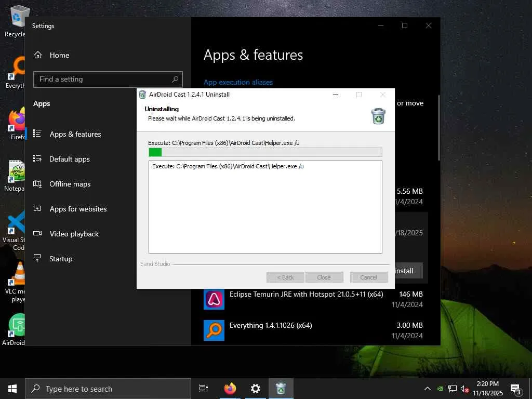Click the Offline maps map icon

(x=37, y=183)
